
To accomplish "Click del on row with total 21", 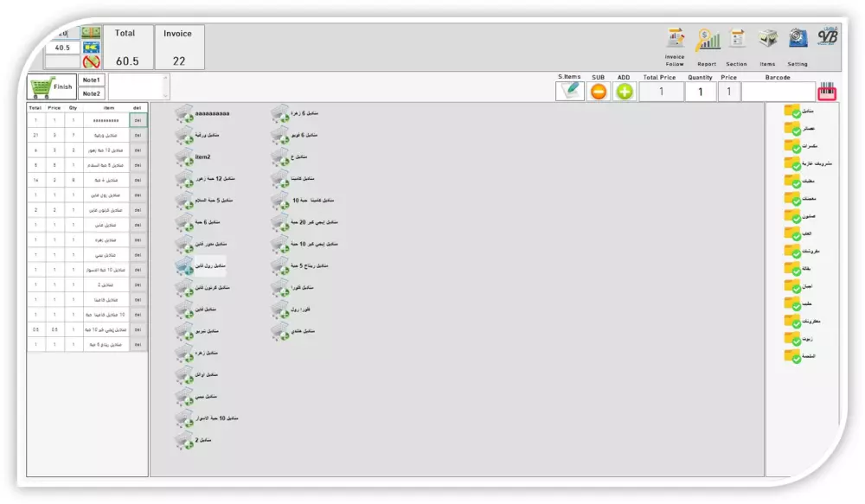I will (138, 135).
